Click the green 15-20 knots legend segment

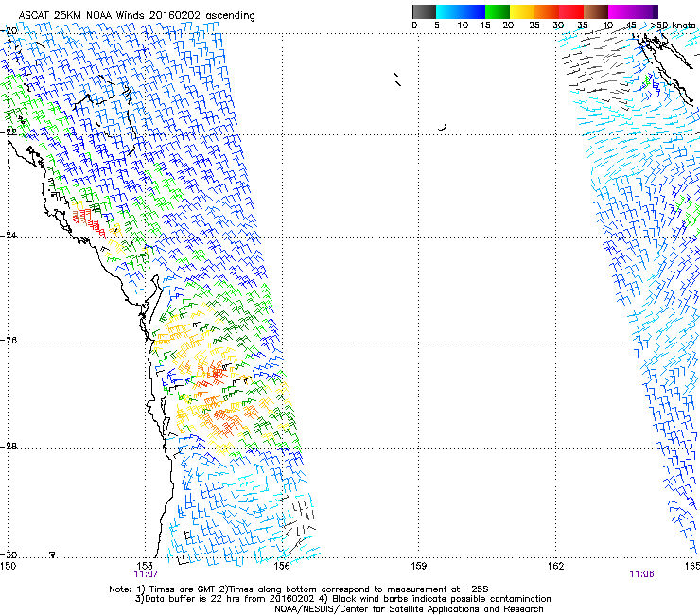click(x=498, y=11)
